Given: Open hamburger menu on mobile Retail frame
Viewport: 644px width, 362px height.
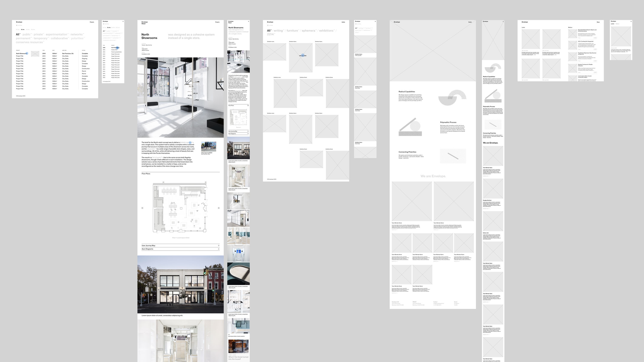Looking at the screenshot, I should 249,21.
